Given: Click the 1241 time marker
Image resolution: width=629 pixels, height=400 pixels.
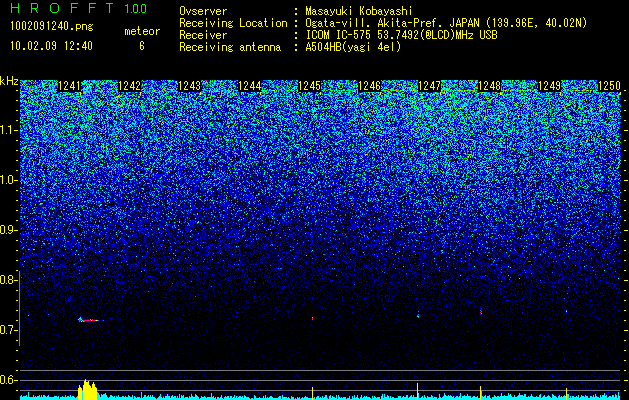Looking at the screenshot, I should pos(69,86).
